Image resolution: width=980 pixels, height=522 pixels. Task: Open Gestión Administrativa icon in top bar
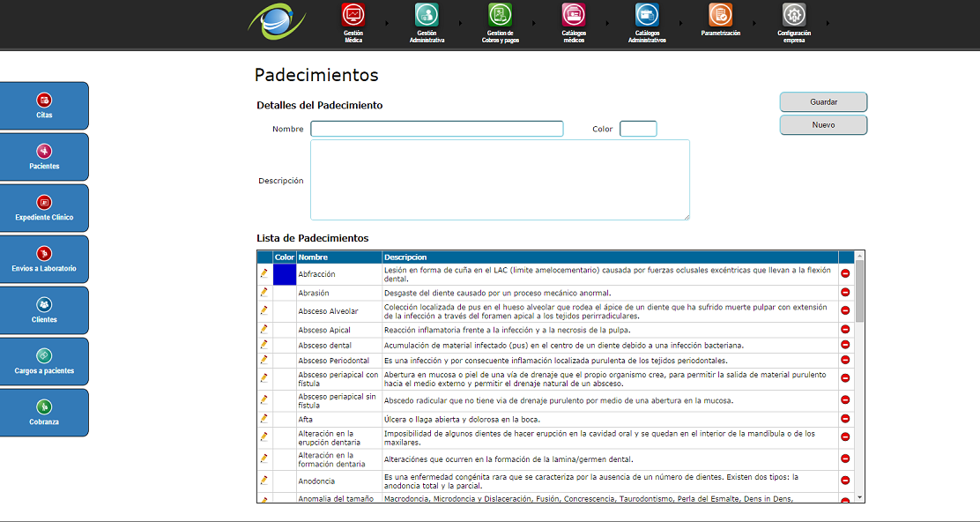click(x=427, y=15)
